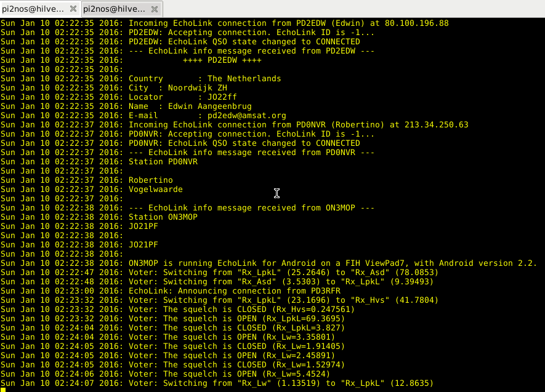Click the IP address 80.100.196.88
Image resolution: width=545 pixels, height=392 pixels.
coord(417,23)
